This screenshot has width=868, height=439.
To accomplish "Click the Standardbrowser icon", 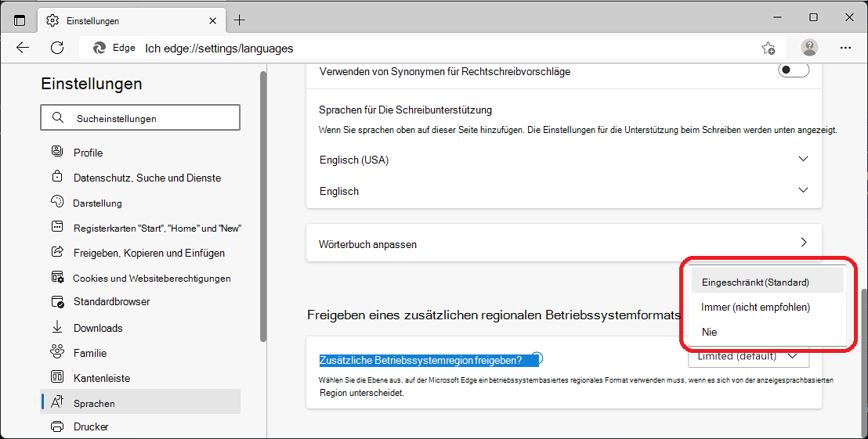I will pyautogui.click(x=57, y=302).
